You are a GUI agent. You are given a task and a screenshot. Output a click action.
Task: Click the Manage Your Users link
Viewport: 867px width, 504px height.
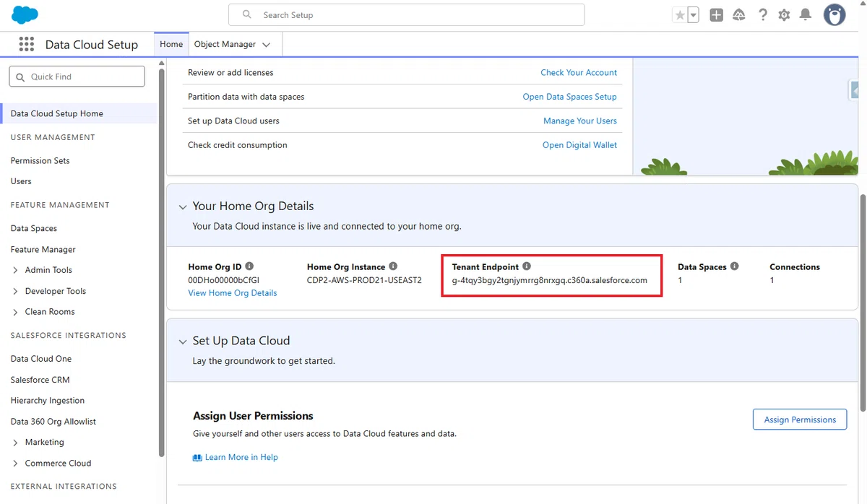[x=580, y=121]
